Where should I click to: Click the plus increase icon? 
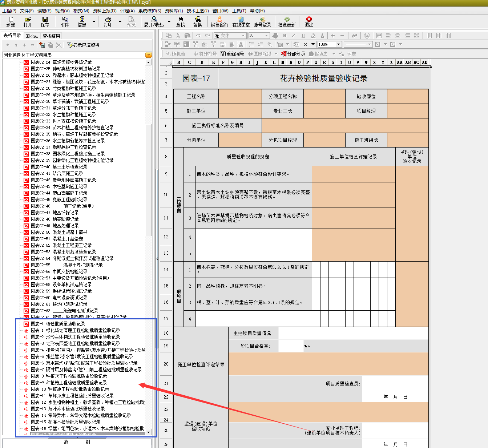pyautogui.click(x=332, y=35)
